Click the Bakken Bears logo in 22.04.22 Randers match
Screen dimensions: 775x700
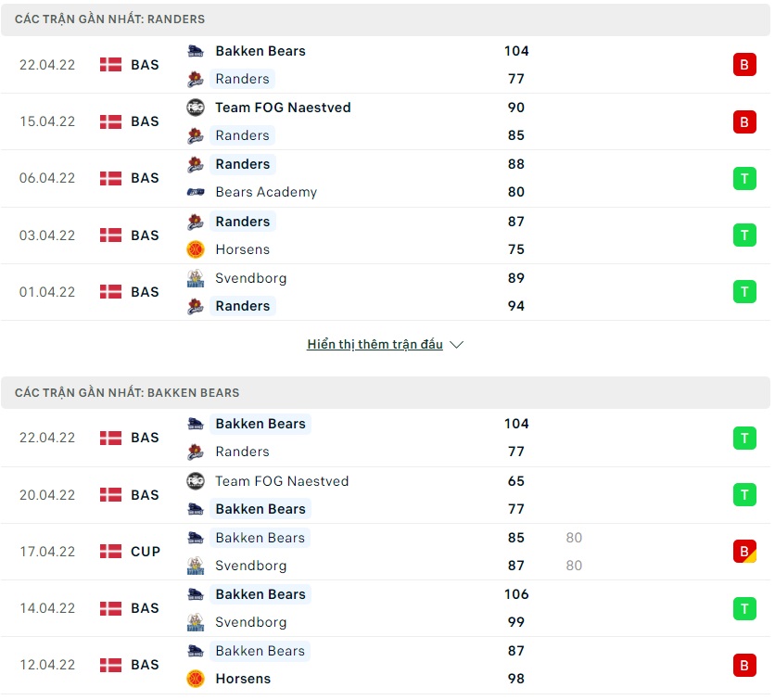tap(196, 51)
